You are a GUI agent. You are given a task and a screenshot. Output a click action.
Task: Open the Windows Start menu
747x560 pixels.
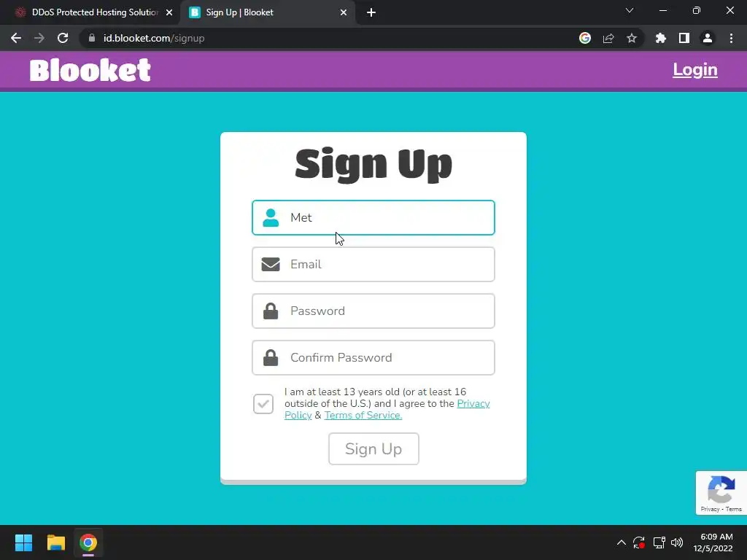(23, 542)
